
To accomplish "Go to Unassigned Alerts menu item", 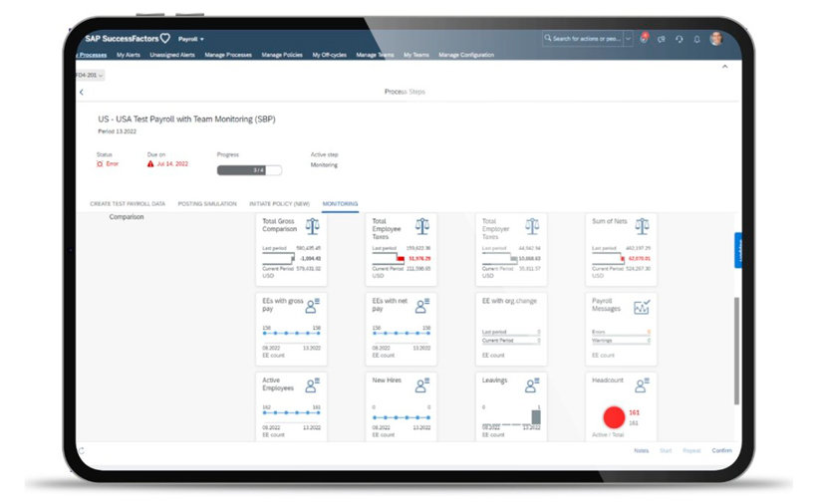I will click(172, 55).
